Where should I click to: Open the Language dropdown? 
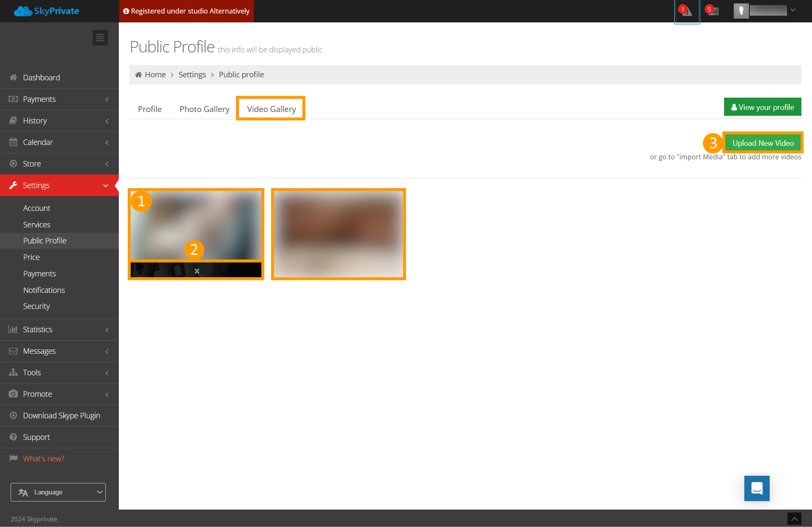[x=58, y=492]
